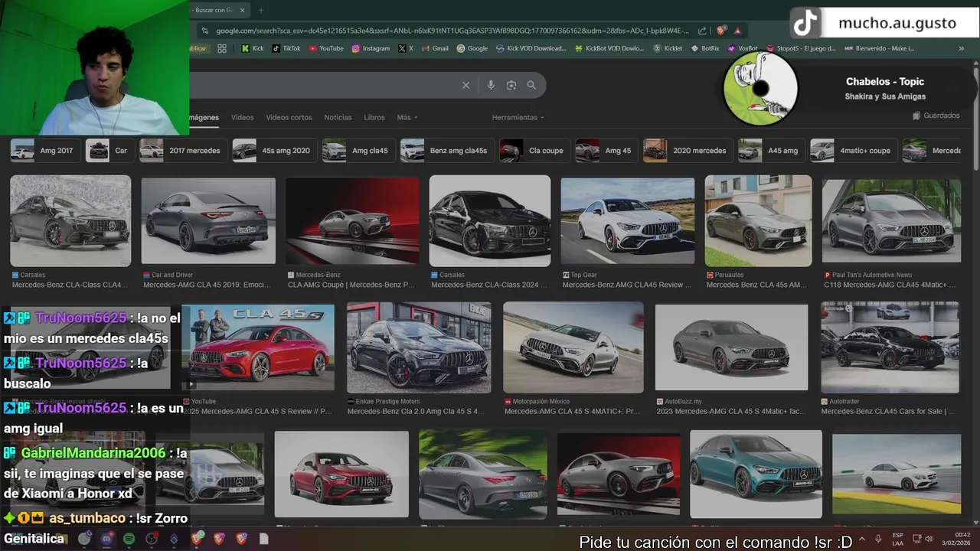Switch to Noticias tab
This screenshot has height=551, width=980.
pyautogui.click(x=338, y=117)
